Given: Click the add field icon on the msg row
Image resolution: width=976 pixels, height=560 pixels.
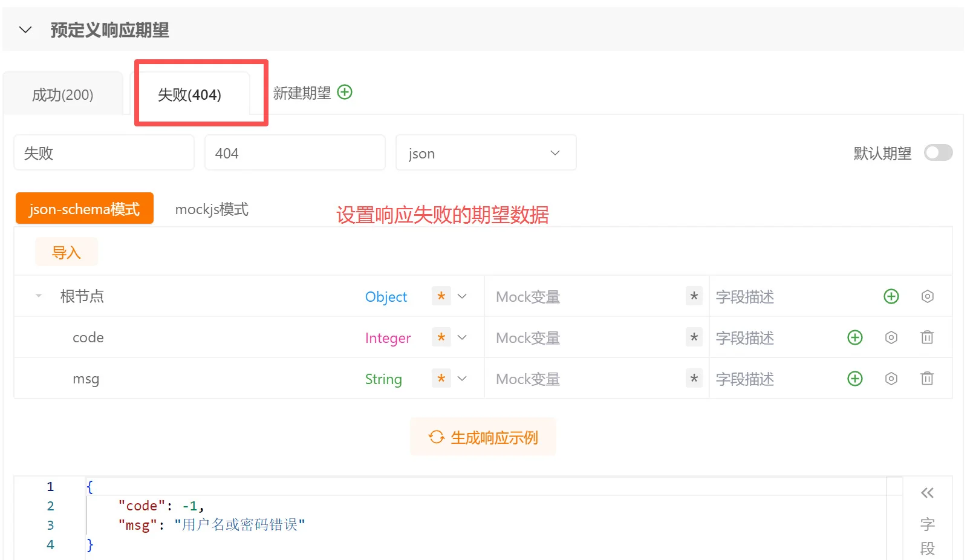Looking at the screenshot, I should coord(854,379).
